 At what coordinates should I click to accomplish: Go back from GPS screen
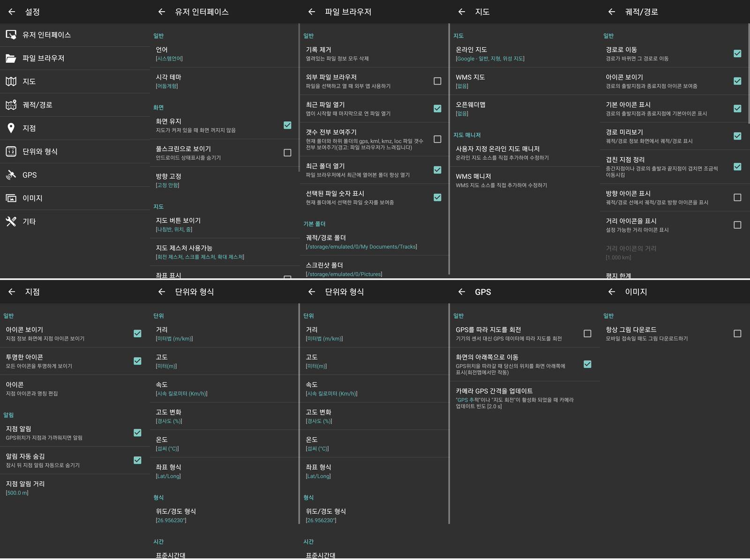click(462, 291)
